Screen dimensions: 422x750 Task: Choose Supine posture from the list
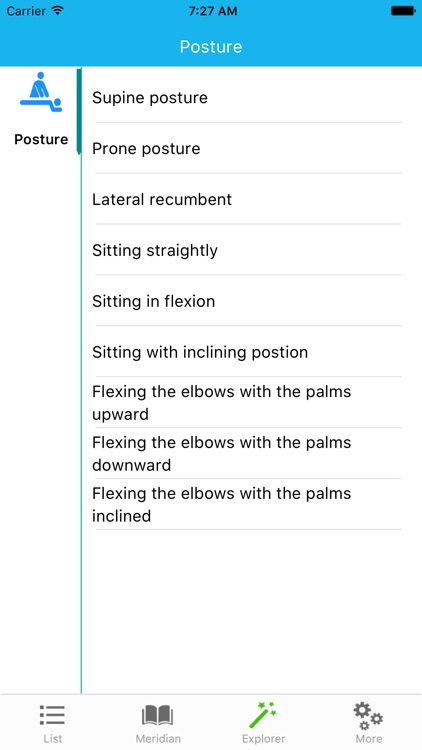[248, 97]
